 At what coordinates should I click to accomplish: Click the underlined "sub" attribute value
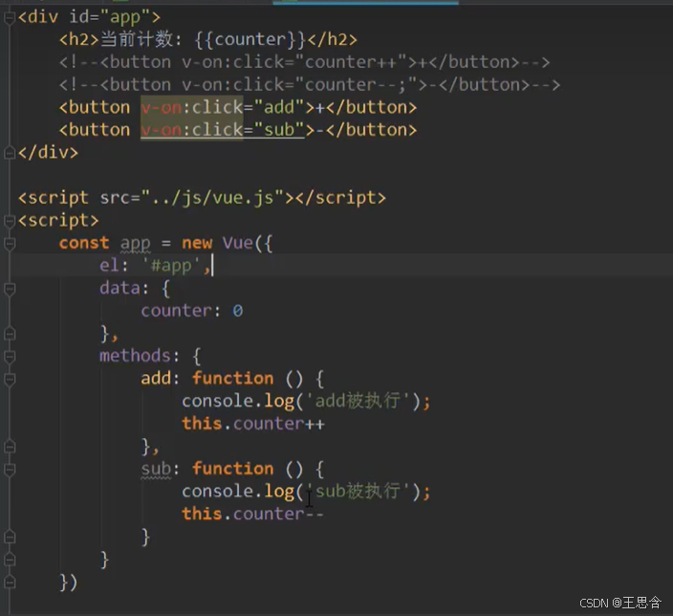pyautogui.click(x=279, y=130)
